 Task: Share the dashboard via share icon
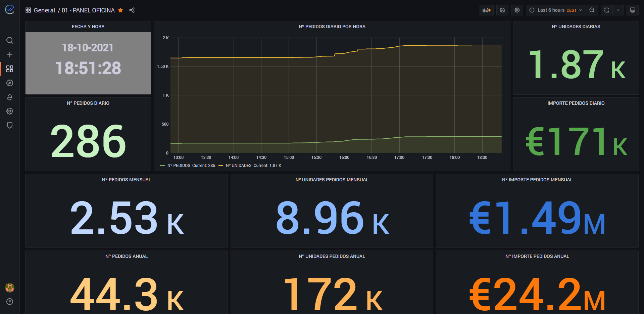tap(132, 10)
